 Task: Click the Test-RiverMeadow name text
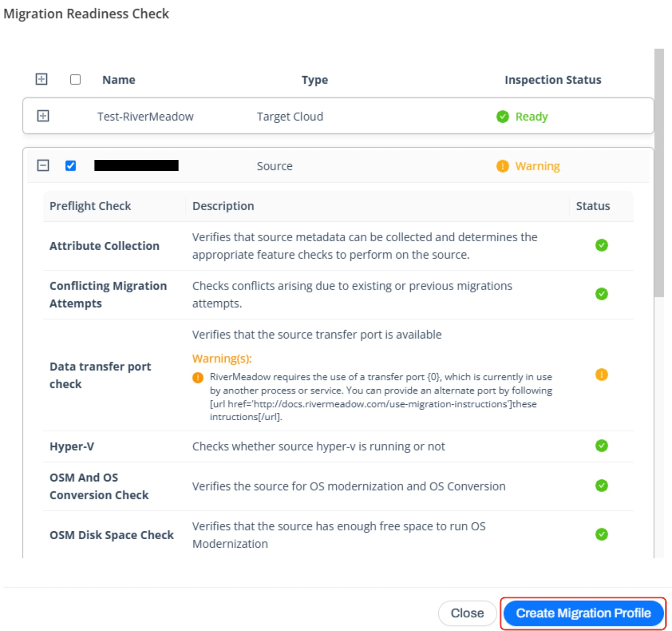[145, 116]
